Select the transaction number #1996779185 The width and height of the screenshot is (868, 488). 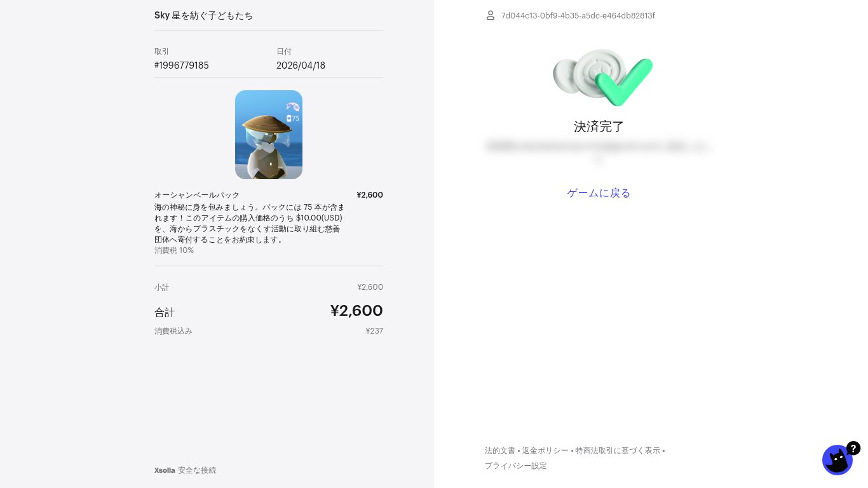pos(182,65)
